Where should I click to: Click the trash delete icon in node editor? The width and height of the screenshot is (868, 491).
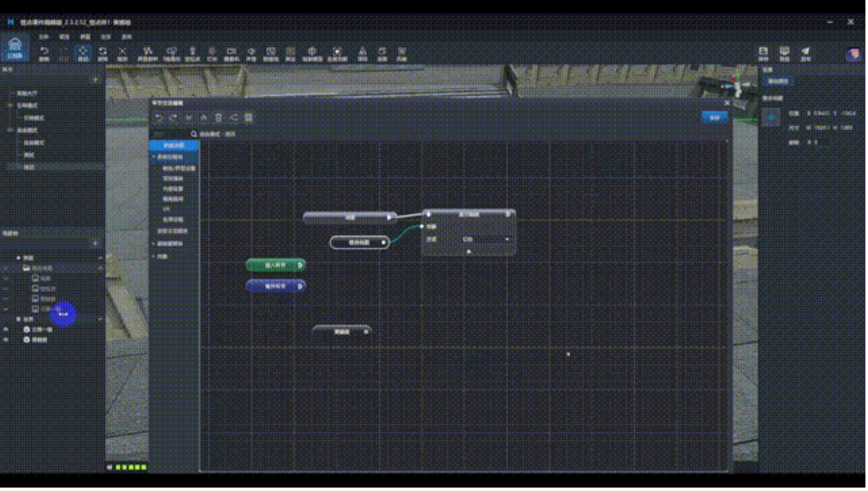point(219,118)
